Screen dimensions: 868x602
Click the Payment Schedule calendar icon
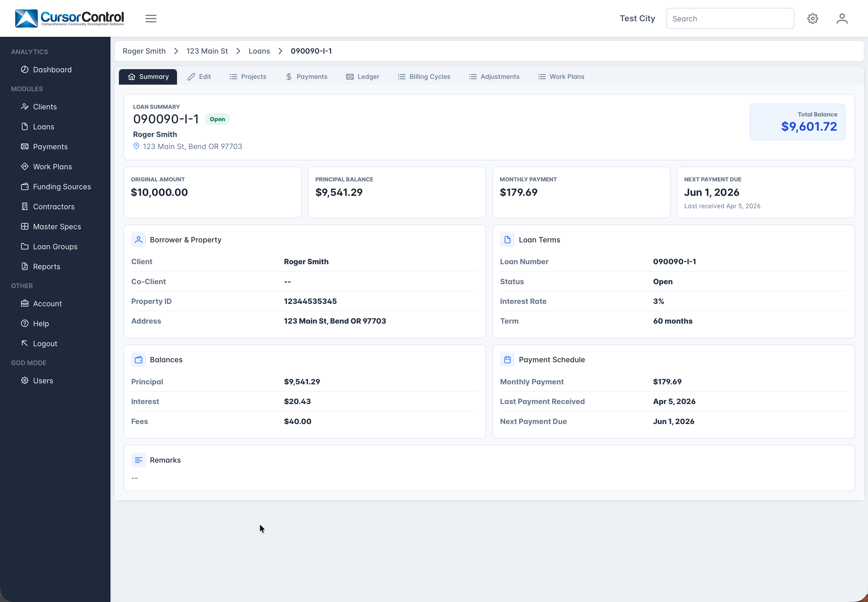(x=507, y=359)
